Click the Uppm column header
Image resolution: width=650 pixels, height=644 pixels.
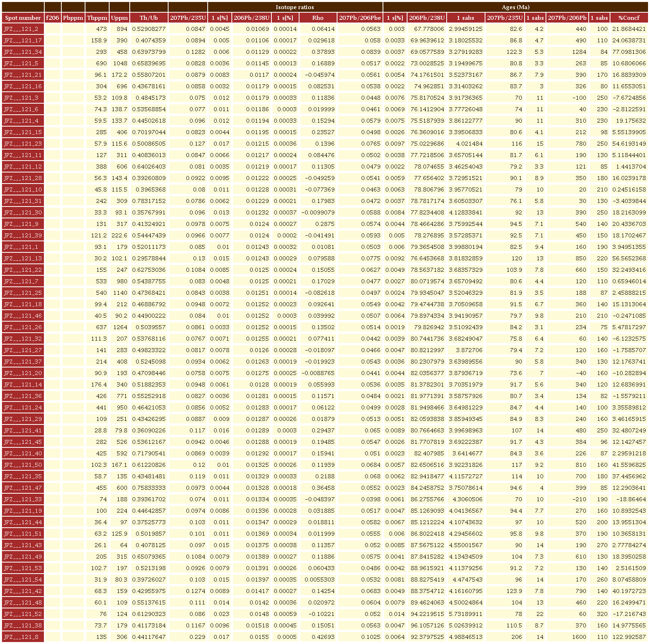pyautogui.click(x=119, y=17)
